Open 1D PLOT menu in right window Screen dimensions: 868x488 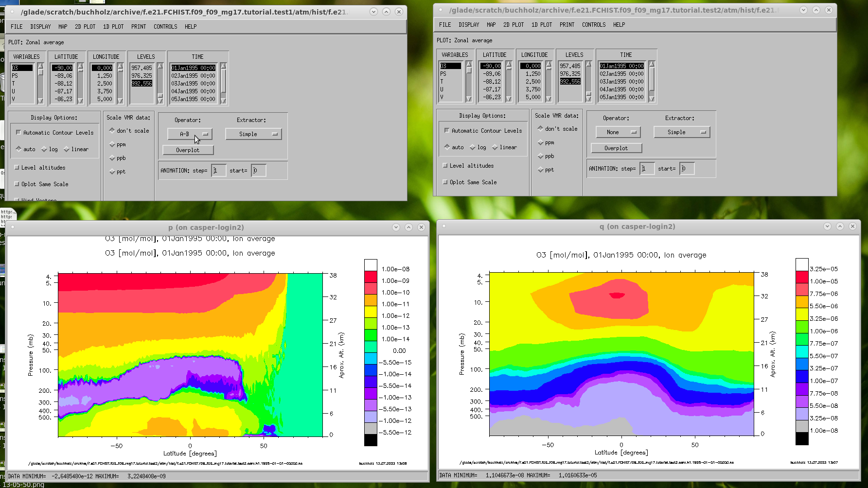tap(542, 25)
